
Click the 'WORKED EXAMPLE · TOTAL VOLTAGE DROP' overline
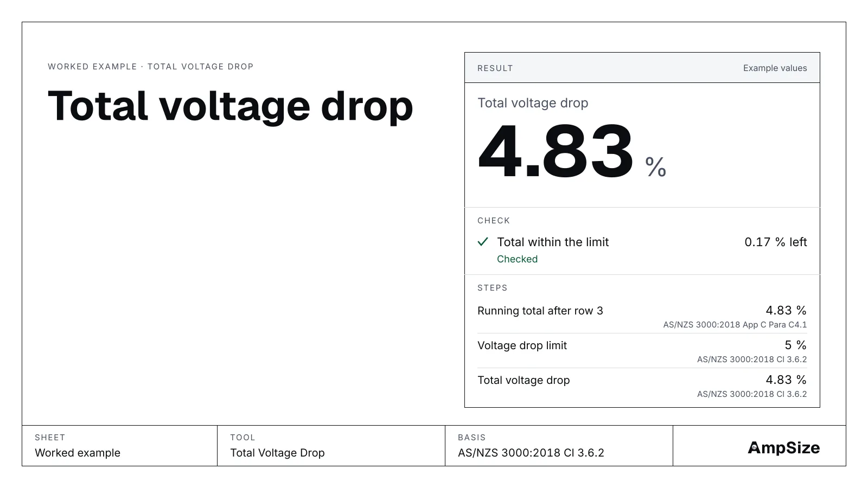151,67
